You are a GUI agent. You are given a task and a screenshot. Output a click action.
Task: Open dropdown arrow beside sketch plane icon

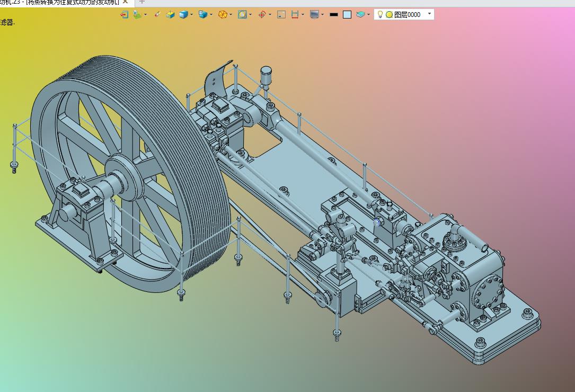pyautogui.click(x=146, y=15)
